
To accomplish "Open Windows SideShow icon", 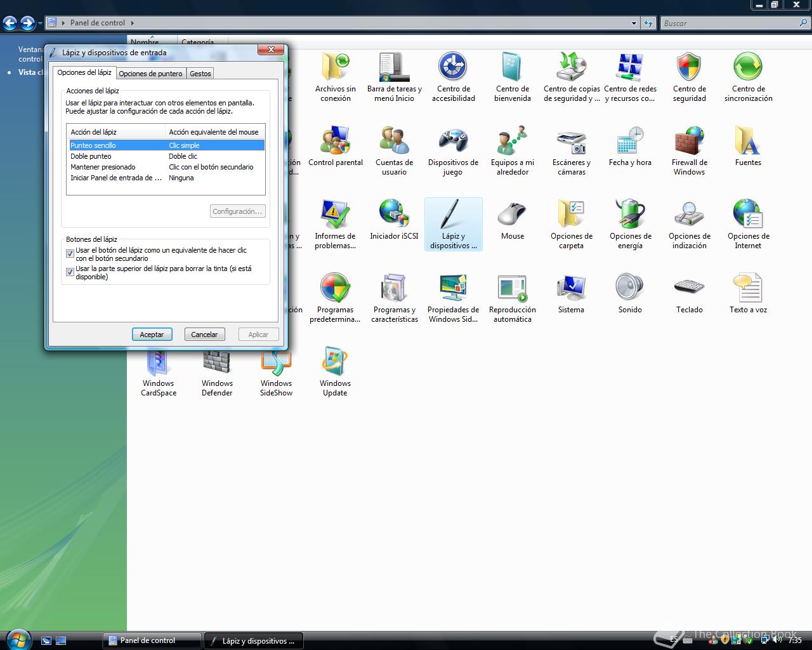I will [276, 372].
